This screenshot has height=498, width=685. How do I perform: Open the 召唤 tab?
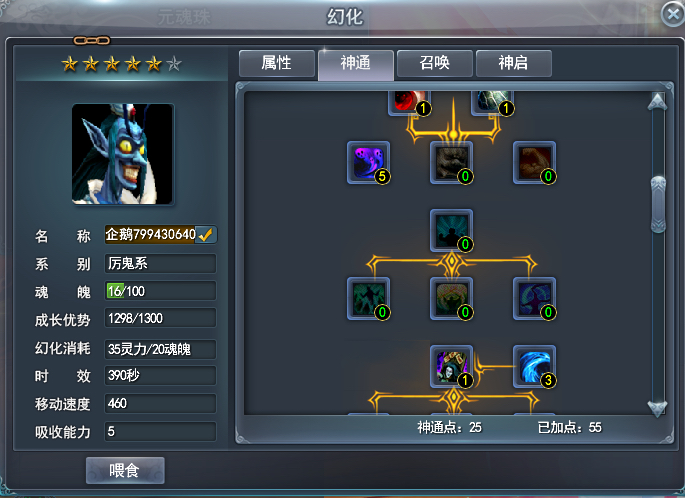click(x=435, y=63)
